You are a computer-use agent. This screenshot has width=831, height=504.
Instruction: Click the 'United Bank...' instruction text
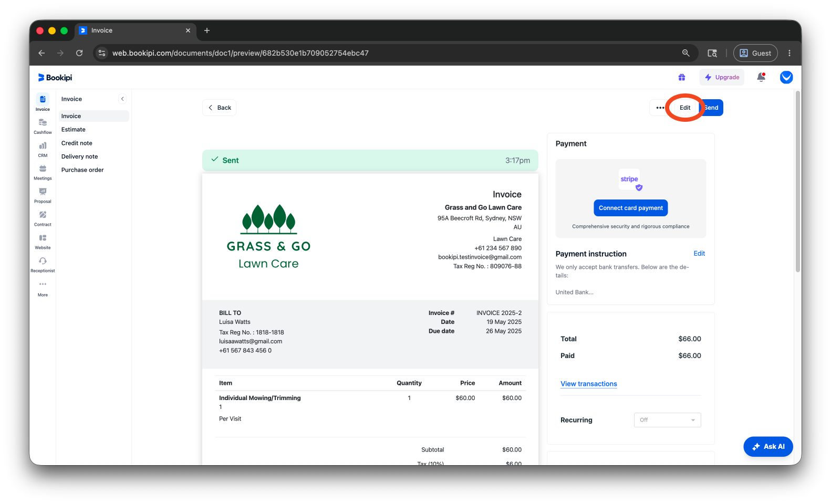tap(575, 292)
